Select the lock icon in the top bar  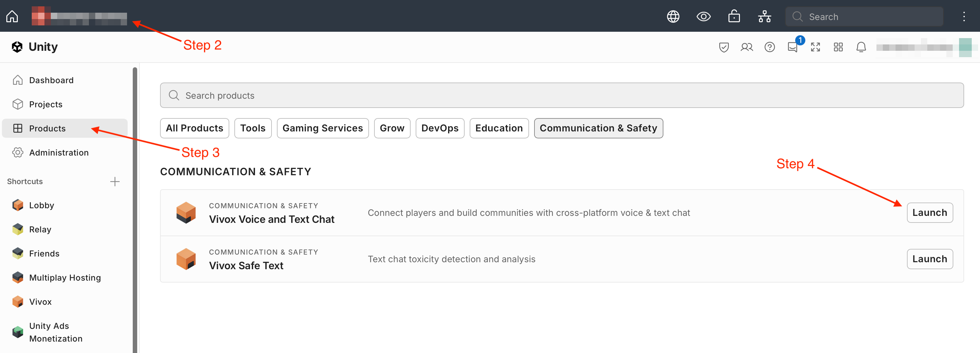pyautogui.click(x=734, y=17)
